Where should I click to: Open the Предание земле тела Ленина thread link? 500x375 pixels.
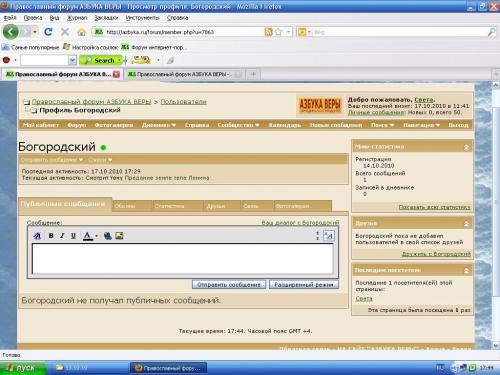(167, 178)
